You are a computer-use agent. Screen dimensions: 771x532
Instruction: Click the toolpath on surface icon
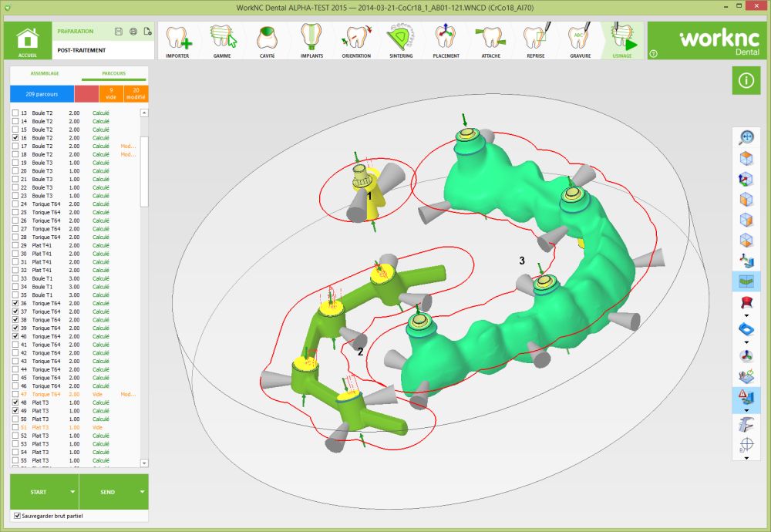coord(746,376)
